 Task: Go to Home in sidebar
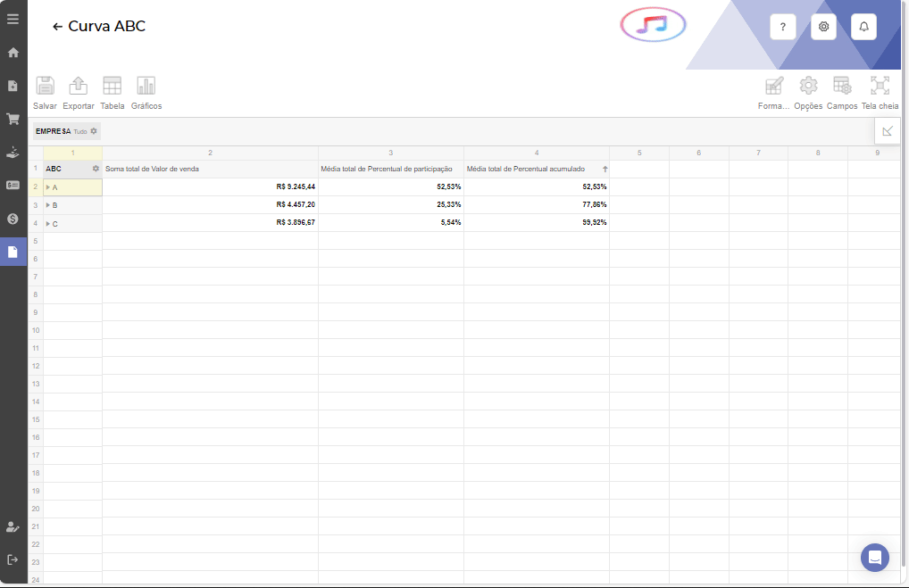[13, 53]
